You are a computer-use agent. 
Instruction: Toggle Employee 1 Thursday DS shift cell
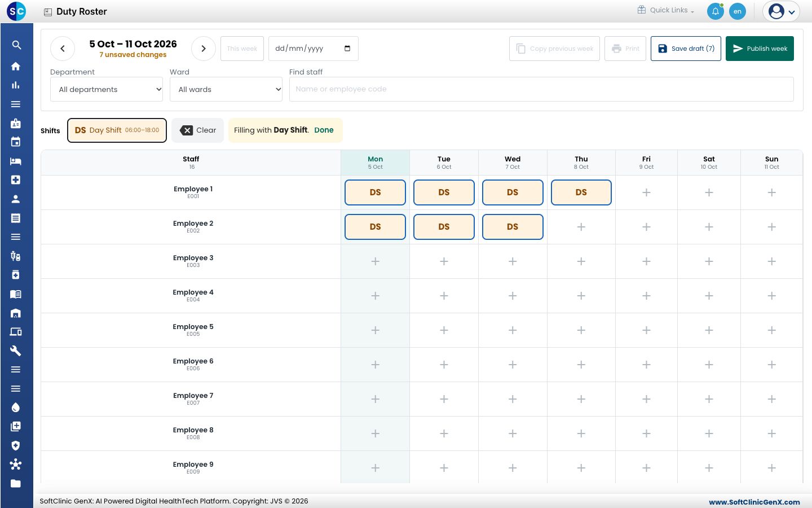(581, 192)
